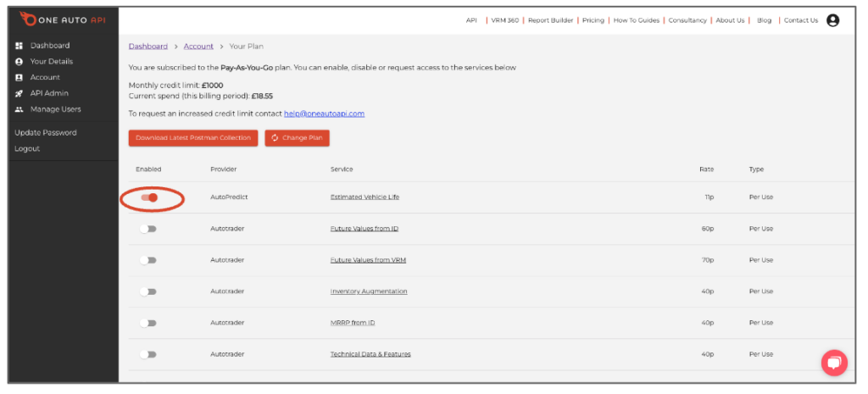868x394 pixels.
Task: Enable the Inventory Augmentation toggle
Action: [x=147, y=291]
